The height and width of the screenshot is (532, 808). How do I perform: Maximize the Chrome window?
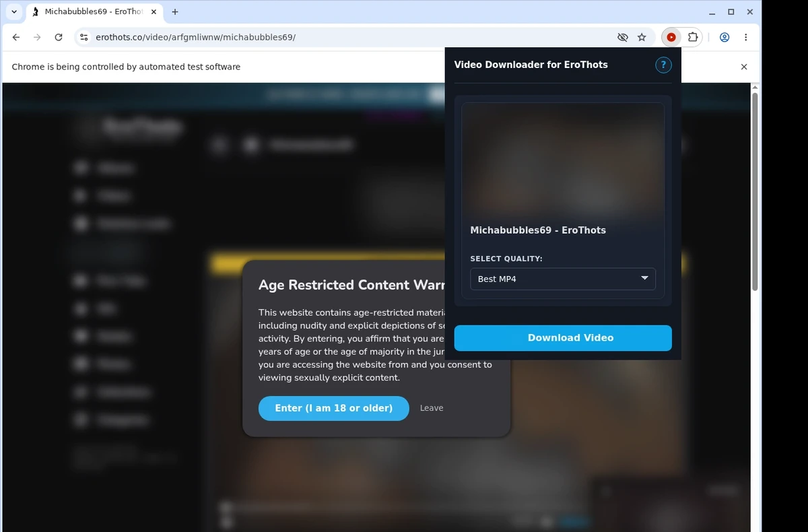[731, 11]
